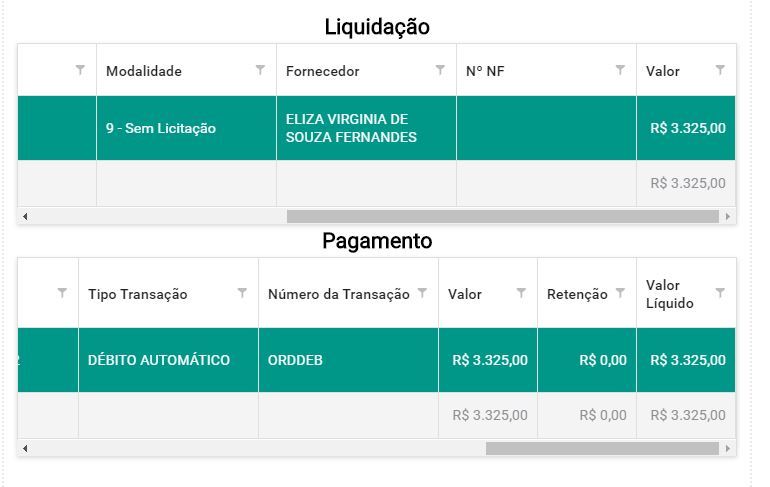The width and height of the screenshot is (770, 487).
Task: Click Pagamento scrollbar left arrow
Action: pyautogui.click(x=25, y=448)
